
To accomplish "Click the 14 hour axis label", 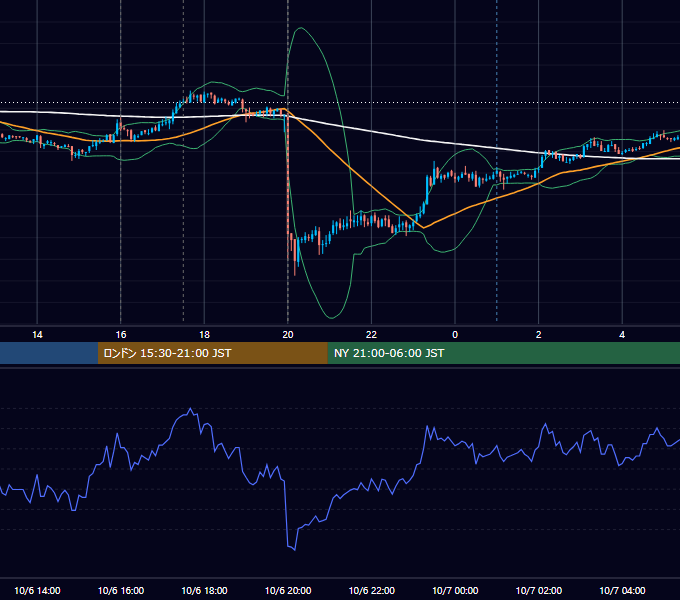I will click(37, 335).
